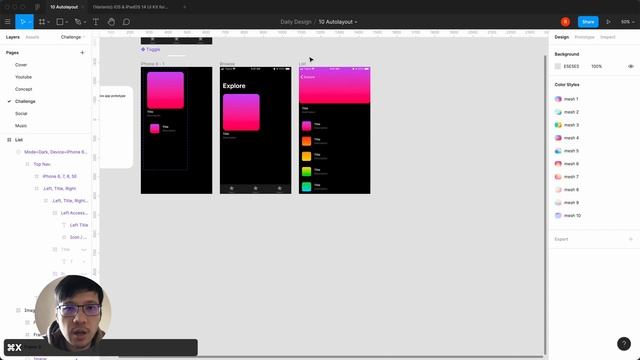The height and width of the screenshot is (360, 640).
Task: Open Pen tool options dropdown arrow
Action: point(84,22)
